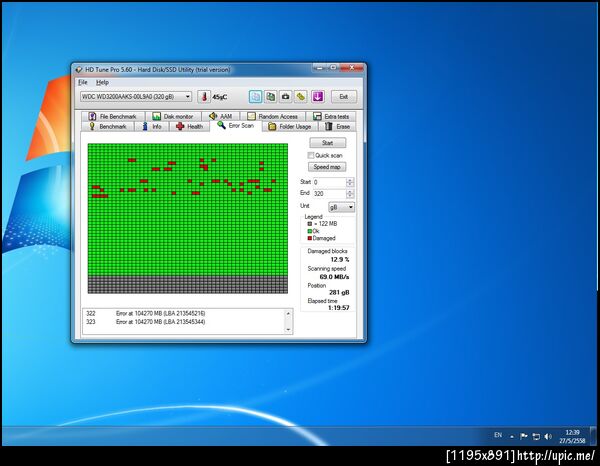Image resolution: width=600 pixels, height=466 pixels.
Task: Click the green Ok legend swatch
Action: pyautogui.click(x=310, y=231)
